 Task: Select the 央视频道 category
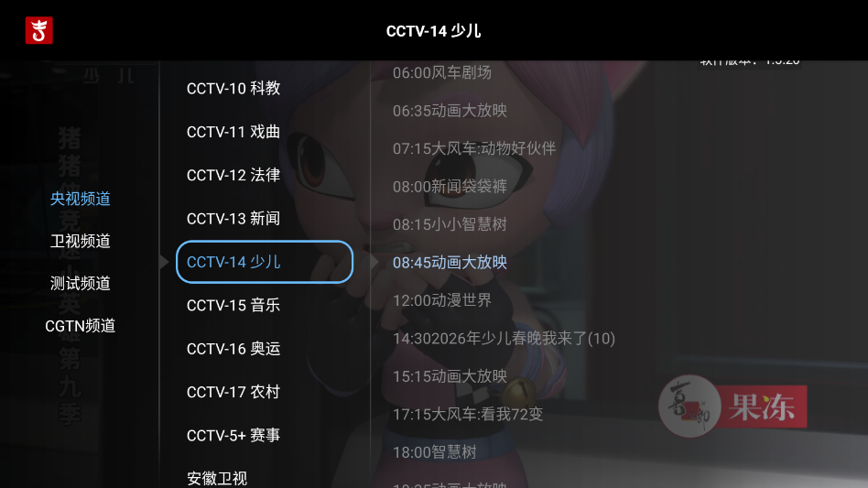pos(81,199)
